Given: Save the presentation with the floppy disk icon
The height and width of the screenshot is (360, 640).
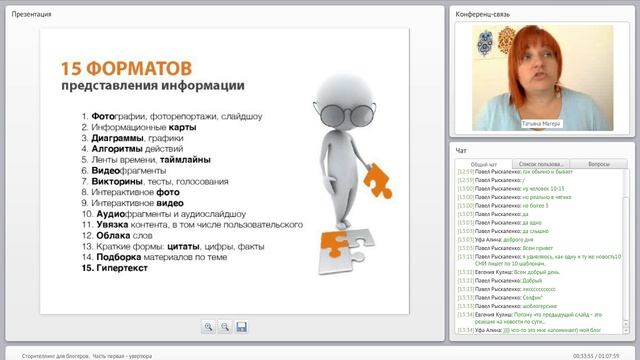Looking at the screenshot, I should click(x=241, y=327).
